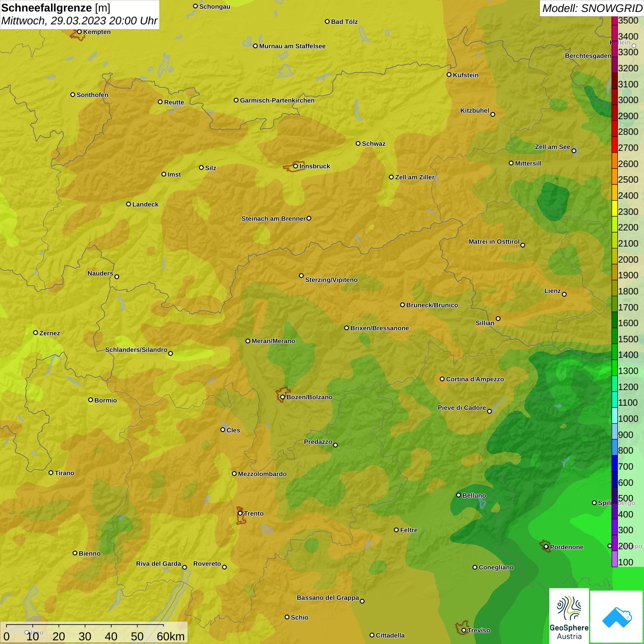Click the Predazzo city marker
The height and width of the screenshot is (644, 644).
(335, 445)
